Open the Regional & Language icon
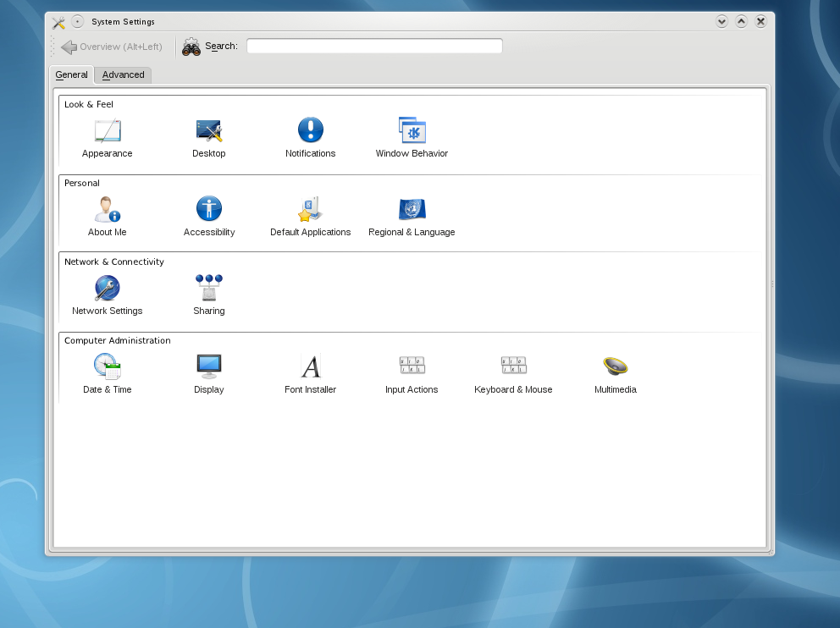The width and height of the screenshot is (840, 628). tap(412, 209)
